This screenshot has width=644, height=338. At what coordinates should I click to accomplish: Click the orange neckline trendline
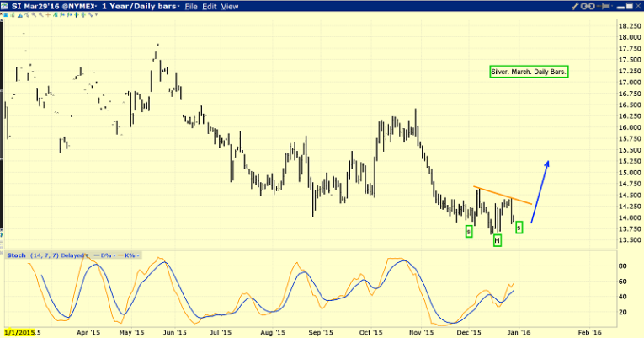(x=502, y=195)
